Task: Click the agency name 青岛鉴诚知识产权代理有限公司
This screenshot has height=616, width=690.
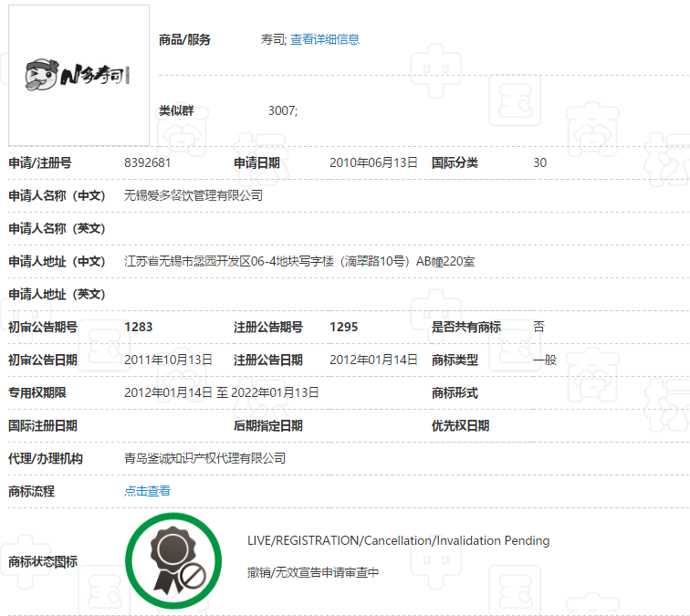Action: tap(204, 458)
